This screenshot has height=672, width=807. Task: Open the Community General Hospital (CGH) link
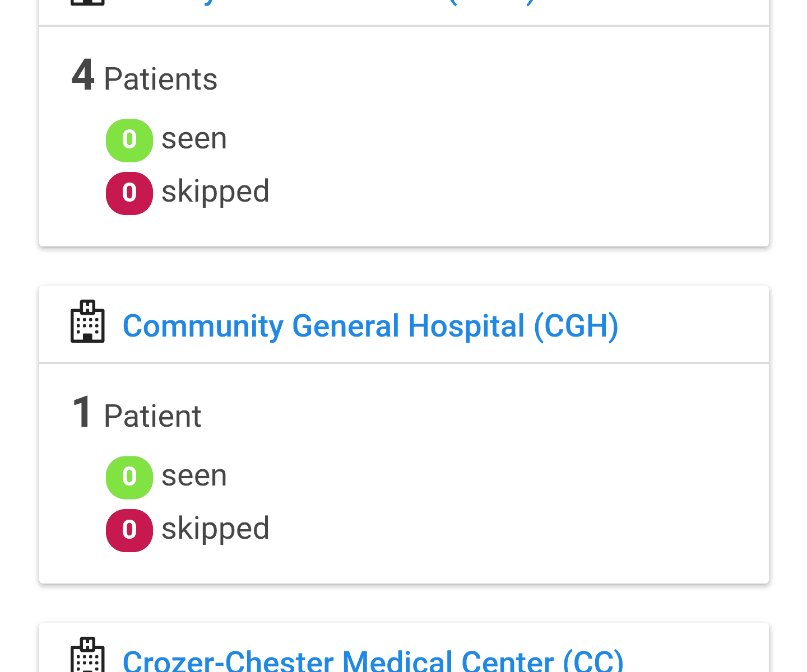click(370, 326)
